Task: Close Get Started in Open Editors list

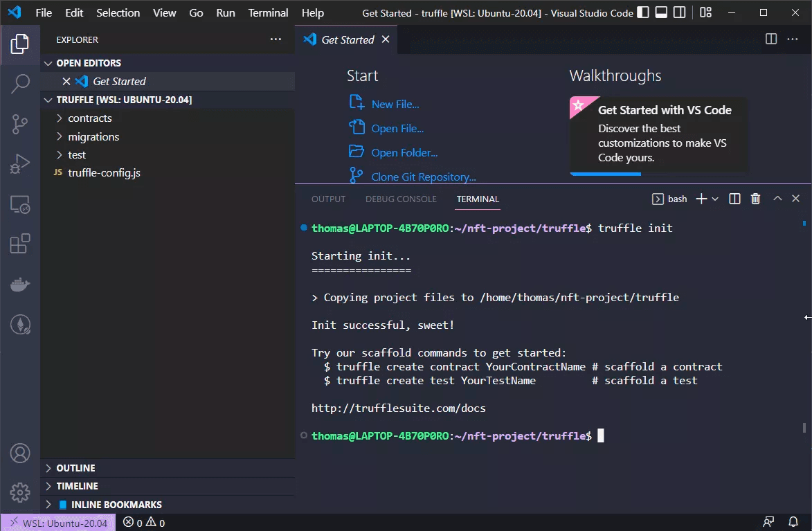Action: click(66, 81)
